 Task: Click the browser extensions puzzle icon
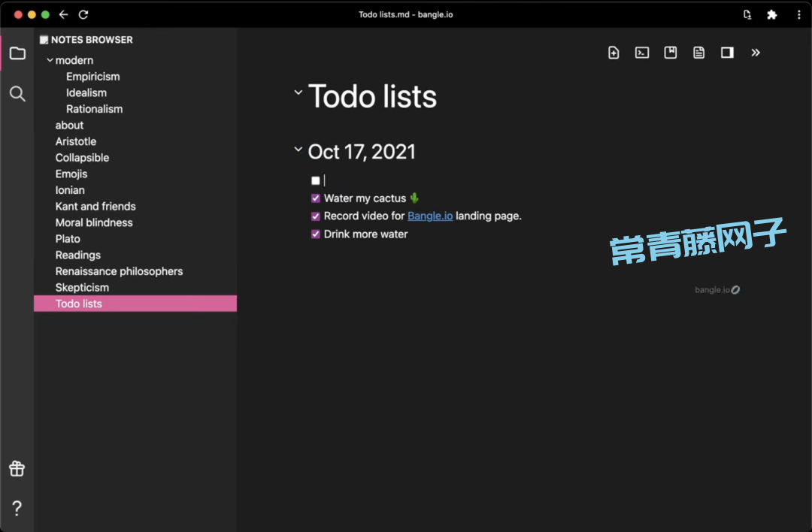771,14
